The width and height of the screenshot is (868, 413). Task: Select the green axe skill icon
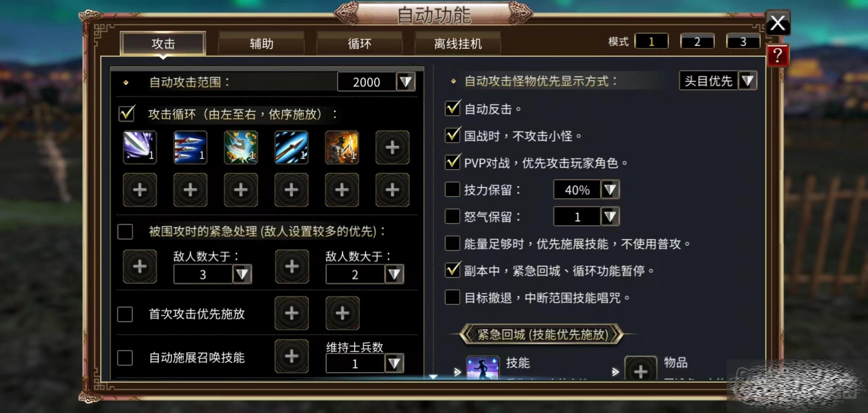(x=241, y=147)
